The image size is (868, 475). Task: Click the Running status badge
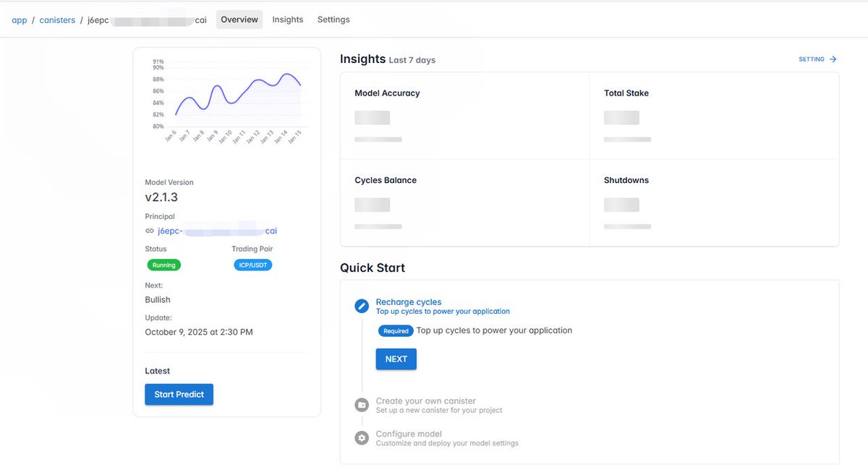pyautogui.click(x=163, y=265)
